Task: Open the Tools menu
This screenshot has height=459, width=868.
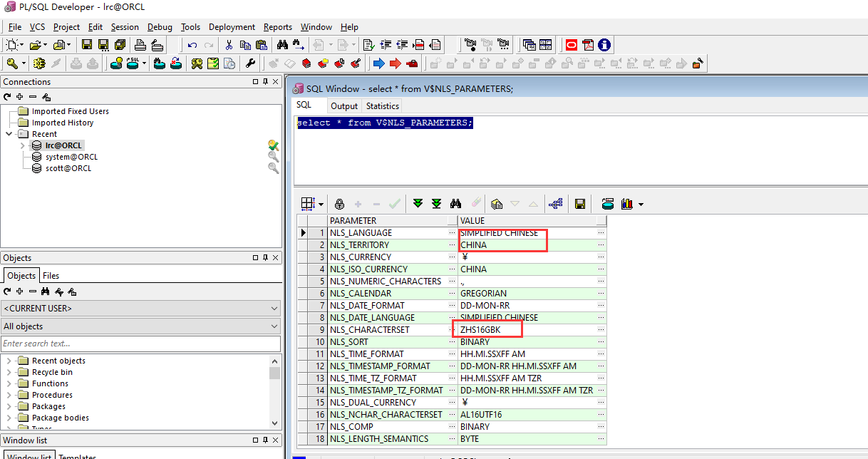Action: [x=190, y=27]
